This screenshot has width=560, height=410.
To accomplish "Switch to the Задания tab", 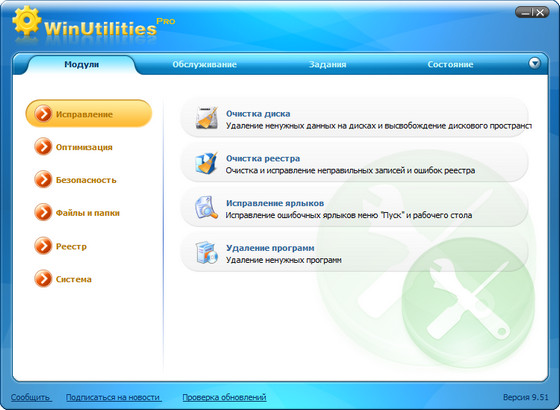I will click(328, 65).
